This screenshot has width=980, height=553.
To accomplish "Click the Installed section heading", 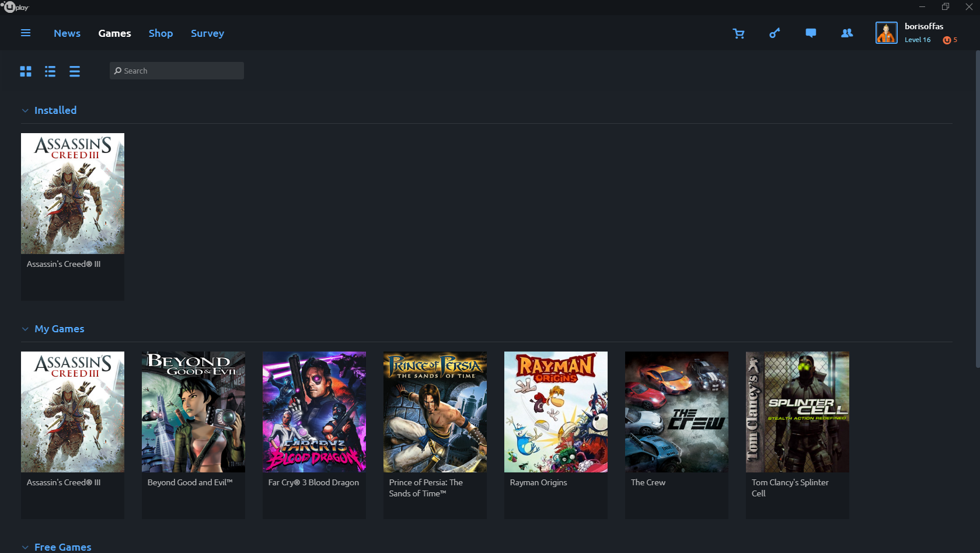I will pyautogui.click(x=55, y=110).
